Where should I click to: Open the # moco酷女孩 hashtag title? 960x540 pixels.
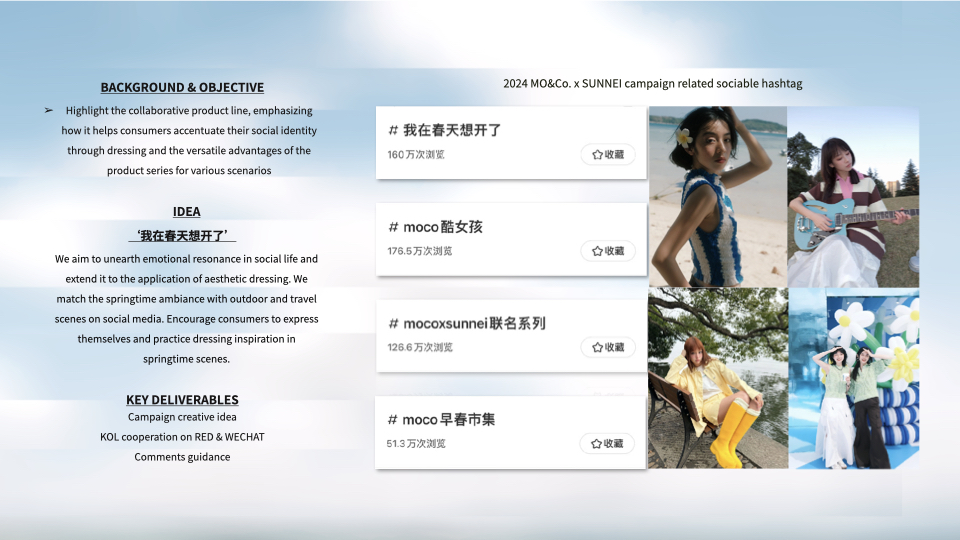tap(435, 227)
